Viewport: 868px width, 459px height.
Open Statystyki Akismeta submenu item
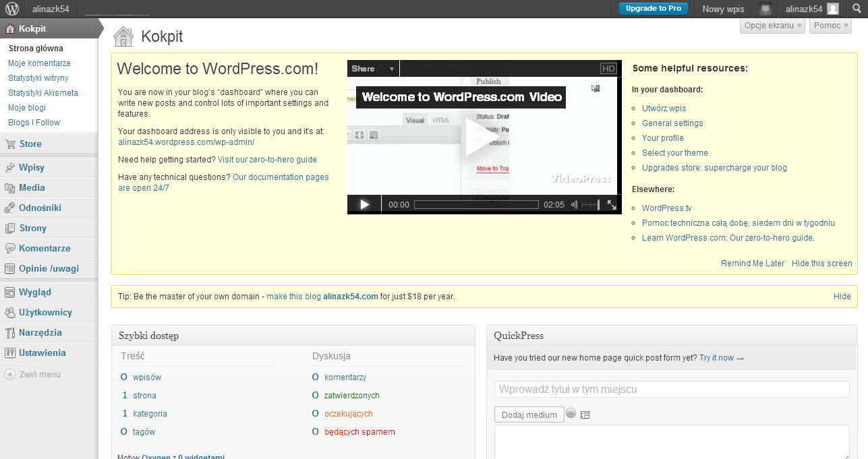[43, 93]
